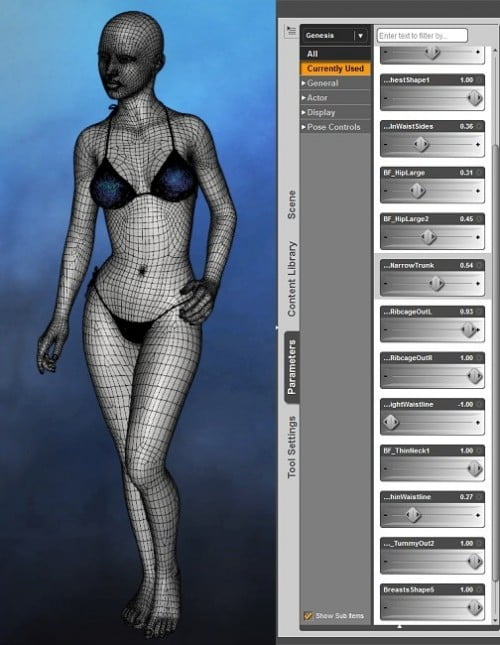Click plus button on hinWaistline slider
Viewport: 500px width, 645px height.
coord(478,515)
